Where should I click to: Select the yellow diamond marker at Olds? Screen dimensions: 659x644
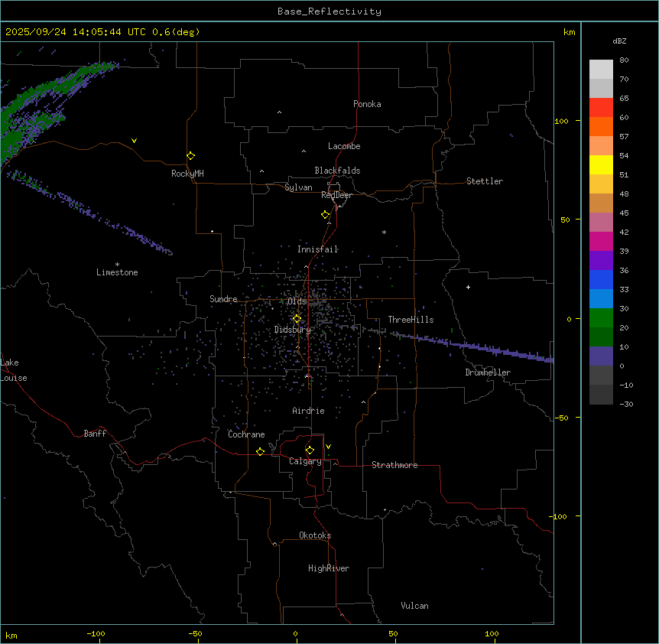tap(297, 318)
